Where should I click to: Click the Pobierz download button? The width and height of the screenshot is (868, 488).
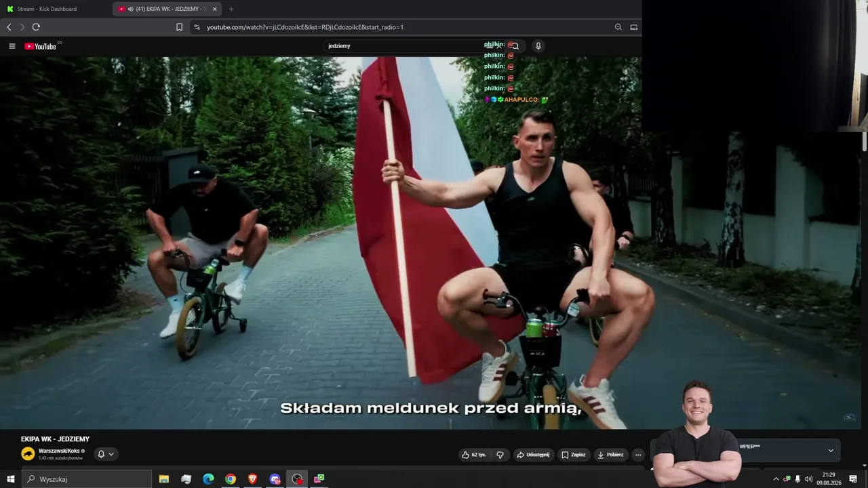point(610,455)
